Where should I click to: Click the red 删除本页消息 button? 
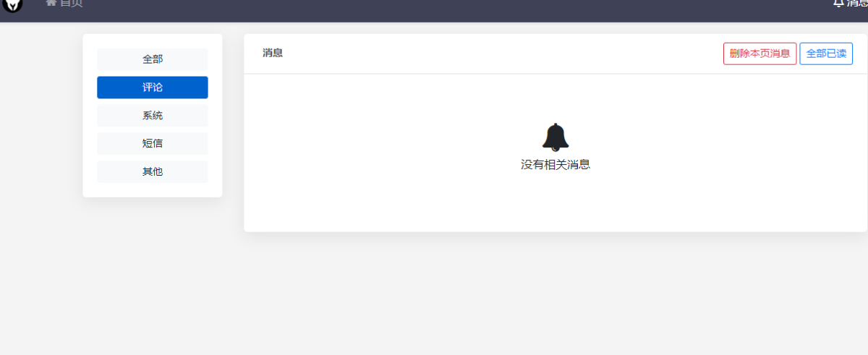(759, 54)
